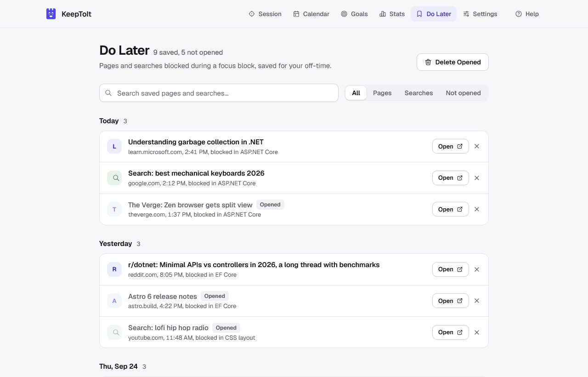Screen dimensions: 588x377
Task: Focus the search saved pages field
Action: click(219, 93)
